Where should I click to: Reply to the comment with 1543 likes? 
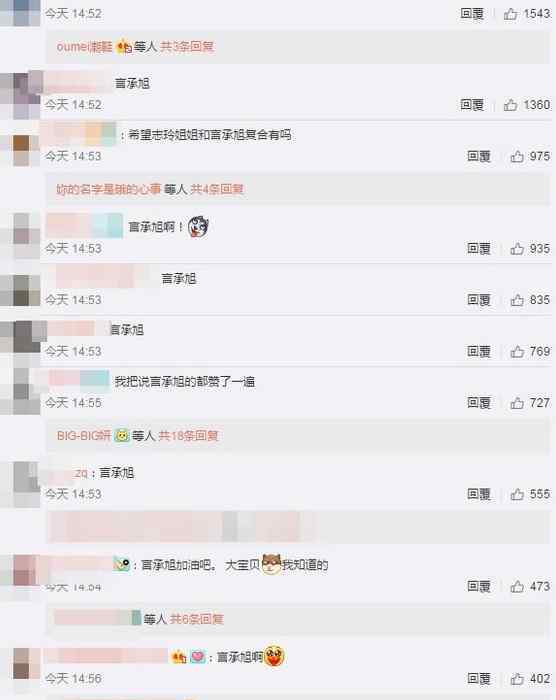pos(472,14)
